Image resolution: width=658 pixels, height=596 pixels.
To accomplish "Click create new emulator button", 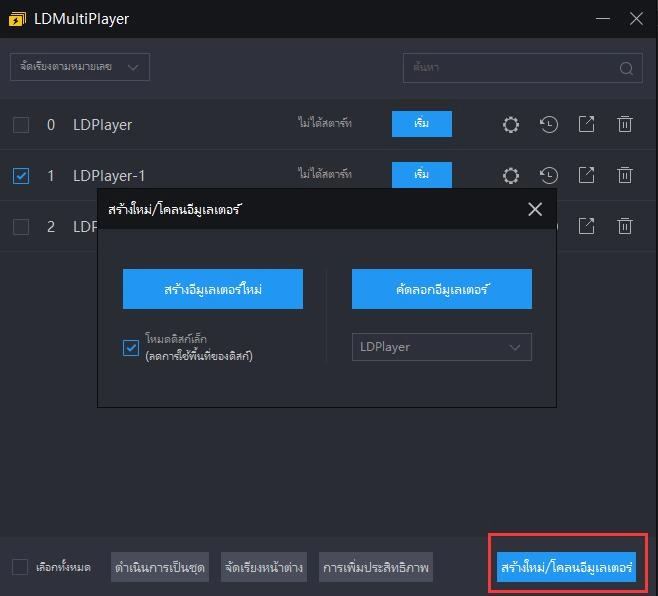I will [213, 289].
